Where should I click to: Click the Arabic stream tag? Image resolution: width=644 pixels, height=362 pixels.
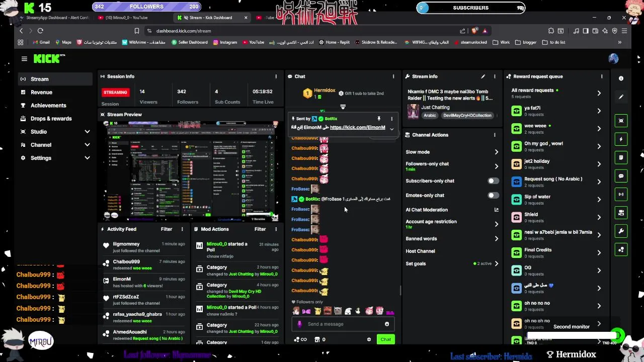[430, 115]
